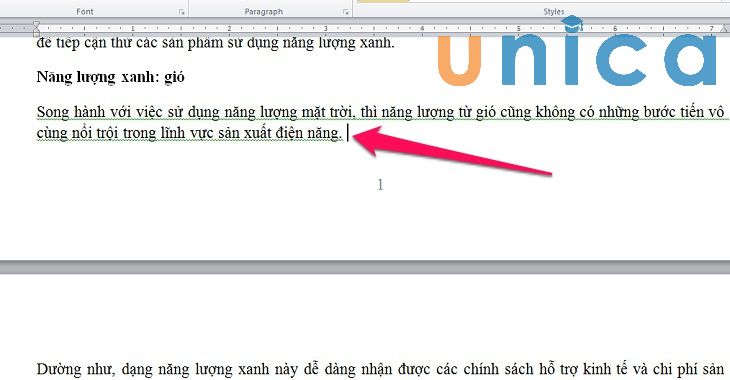Open the Paragraph dialog box launcher

click(x=345, y=12)
